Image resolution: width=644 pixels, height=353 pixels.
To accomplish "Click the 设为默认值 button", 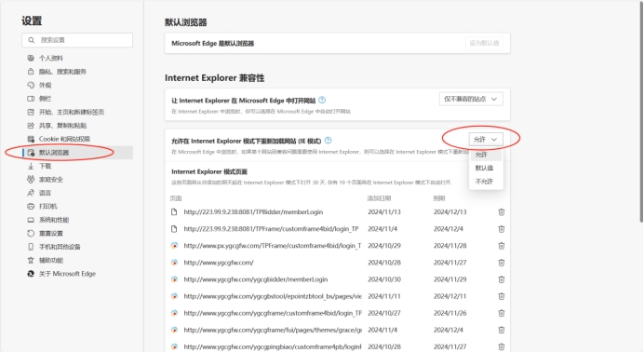I will click(484, 43).
